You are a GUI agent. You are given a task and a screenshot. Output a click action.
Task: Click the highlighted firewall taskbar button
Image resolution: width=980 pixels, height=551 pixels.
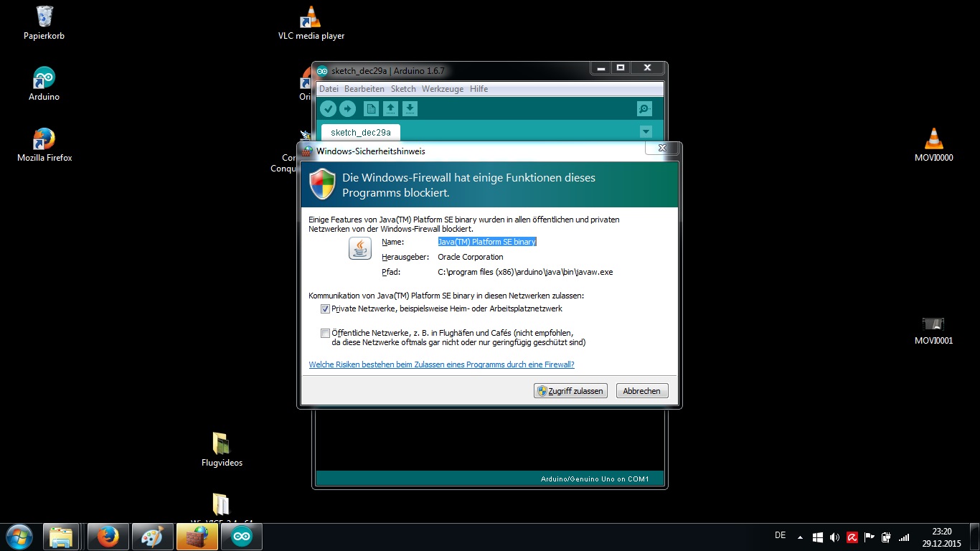pos(197,537)
